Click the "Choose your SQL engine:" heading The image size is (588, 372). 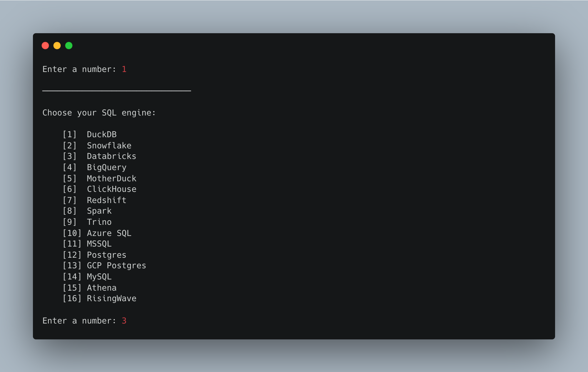pos(99,113)
